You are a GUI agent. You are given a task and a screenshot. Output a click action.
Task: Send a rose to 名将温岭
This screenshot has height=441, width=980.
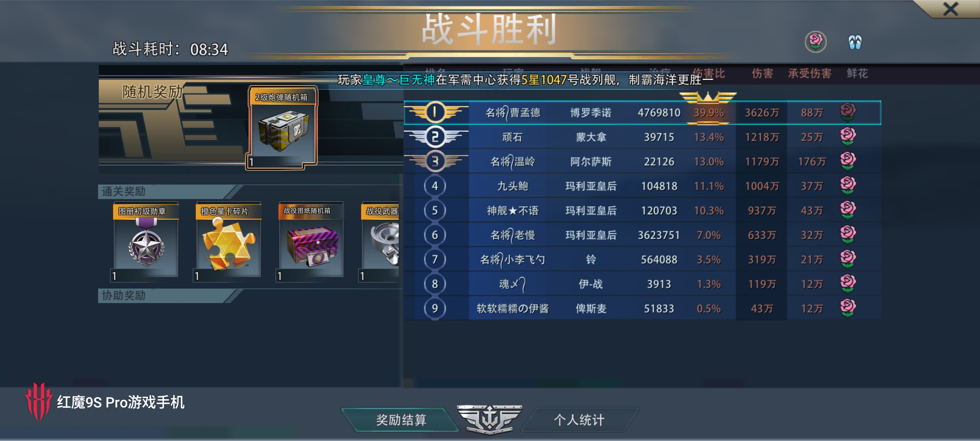[x=848, y=161]
